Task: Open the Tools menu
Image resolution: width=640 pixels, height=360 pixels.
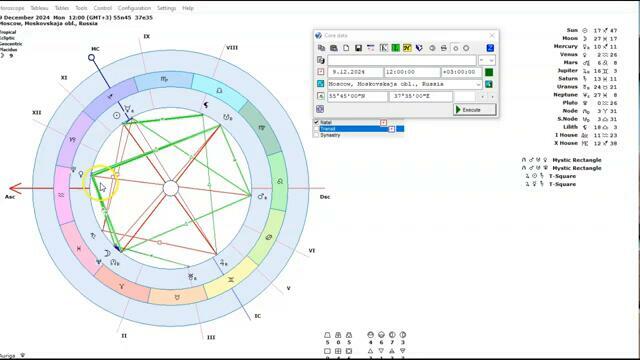Action: pyautogui.click(x=81, y=8)
